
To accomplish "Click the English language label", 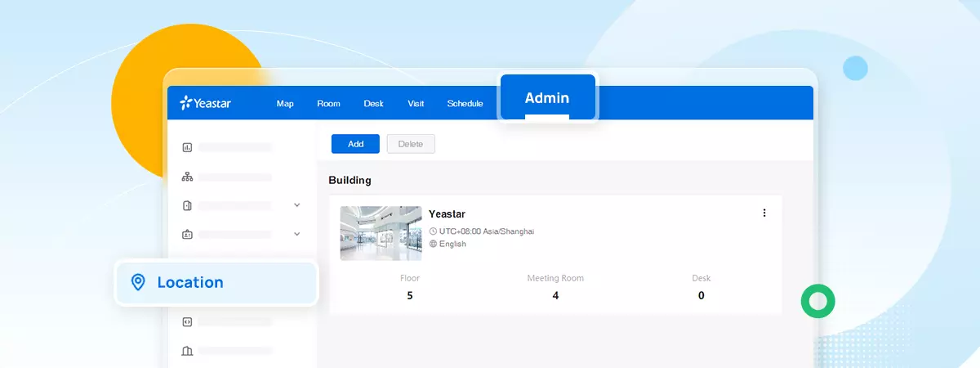I will (x=452, y=244).
